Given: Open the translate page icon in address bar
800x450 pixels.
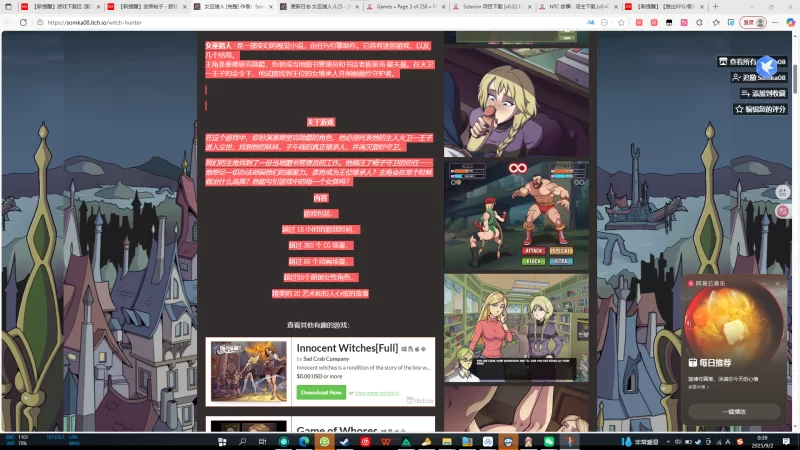Looking at the screenshot, I should 590,22.
